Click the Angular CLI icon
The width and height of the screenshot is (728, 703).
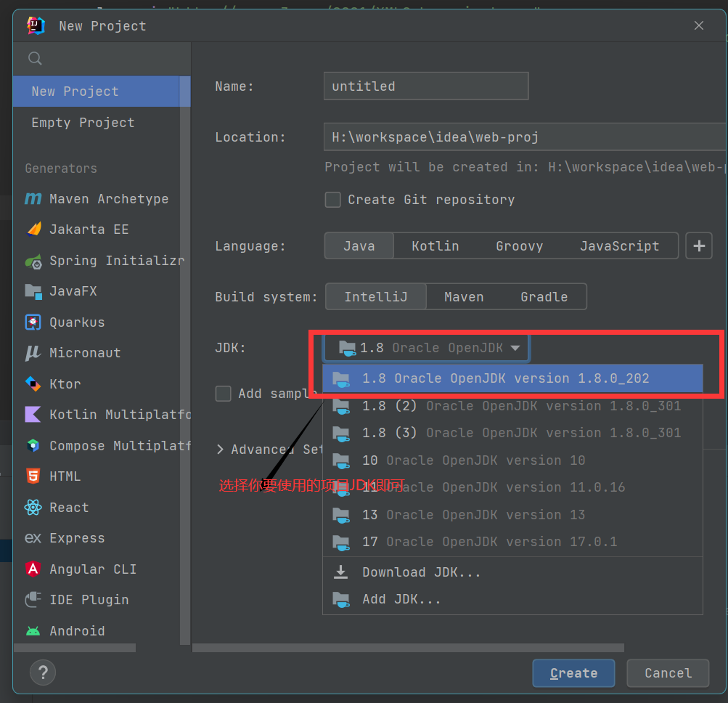(33, 569)
